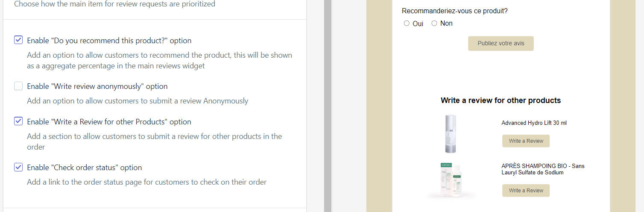Click the "Recommanderiez-vous ce produit?" question text

[454, 11]
